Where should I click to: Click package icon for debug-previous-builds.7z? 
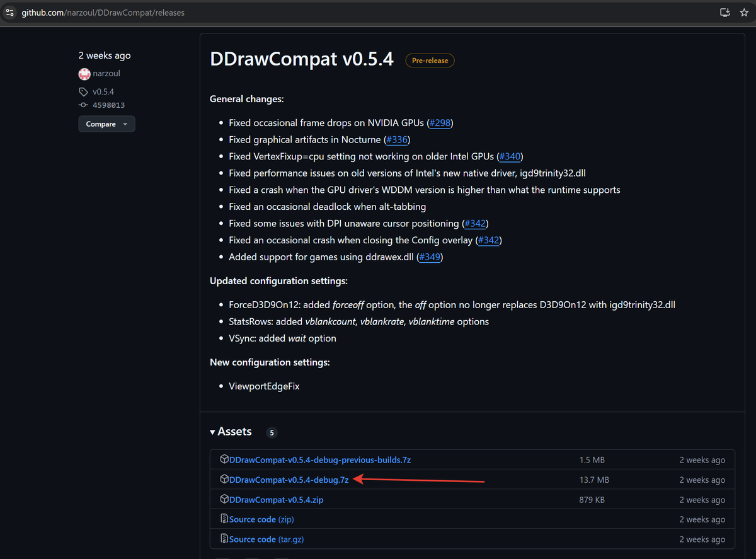pos(224,459)
